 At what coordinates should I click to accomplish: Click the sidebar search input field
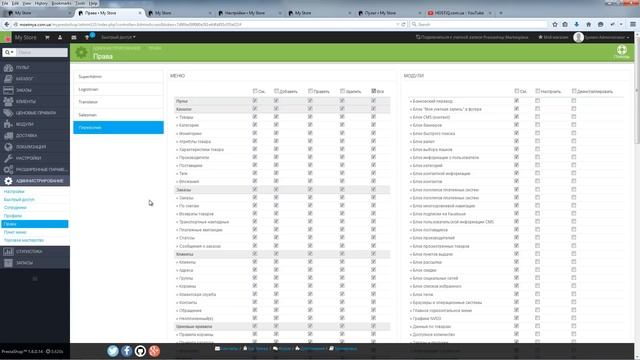(42, 52)
